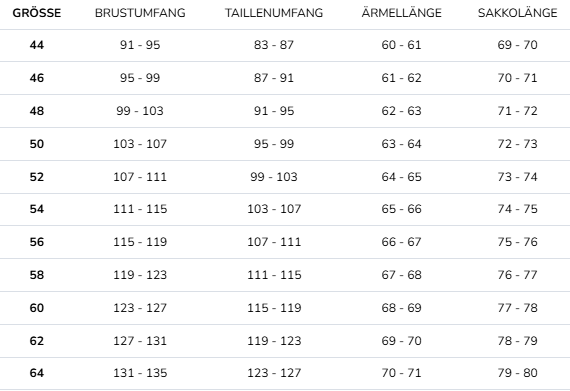Click sleeve length value 66 - 67

point(401,242)
